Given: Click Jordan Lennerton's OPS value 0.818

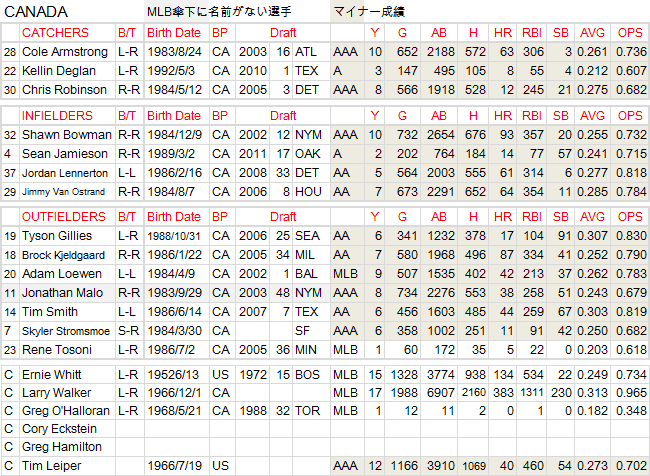Looking at the screenshot, I should tap(631, 173).
